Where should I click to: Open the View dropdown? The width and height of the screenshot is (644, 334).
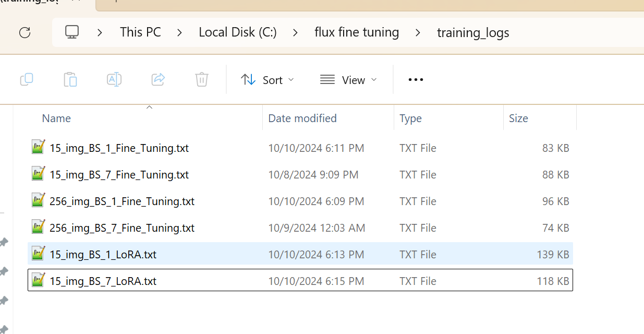point(348,80)
